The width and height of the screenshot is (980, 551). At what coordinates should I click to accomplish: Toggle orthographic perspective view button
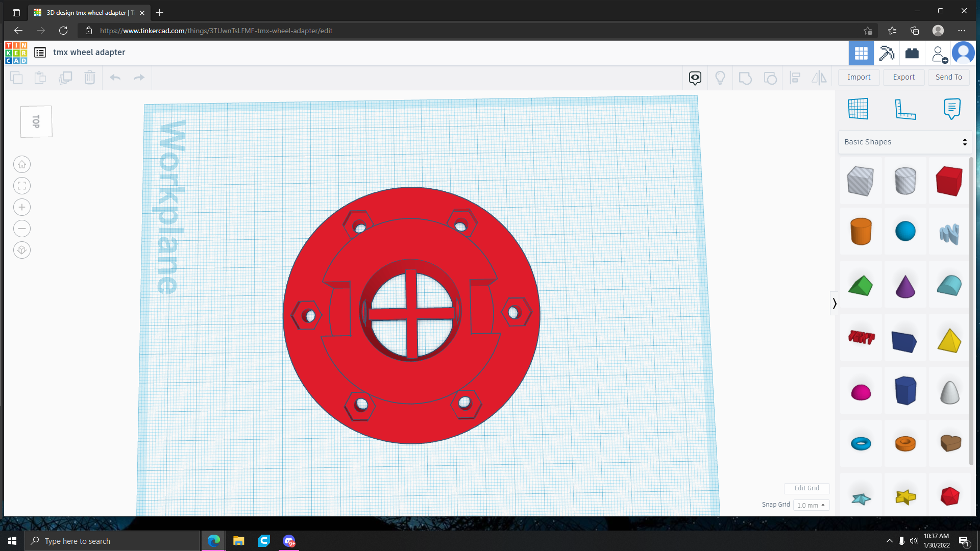(x=22, y=250)
